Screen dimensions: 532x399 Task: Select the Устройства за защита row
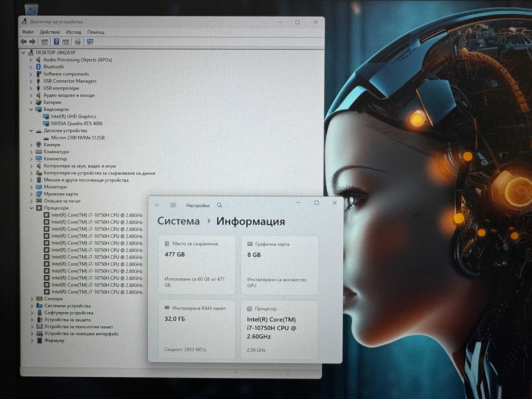(67, 320)
